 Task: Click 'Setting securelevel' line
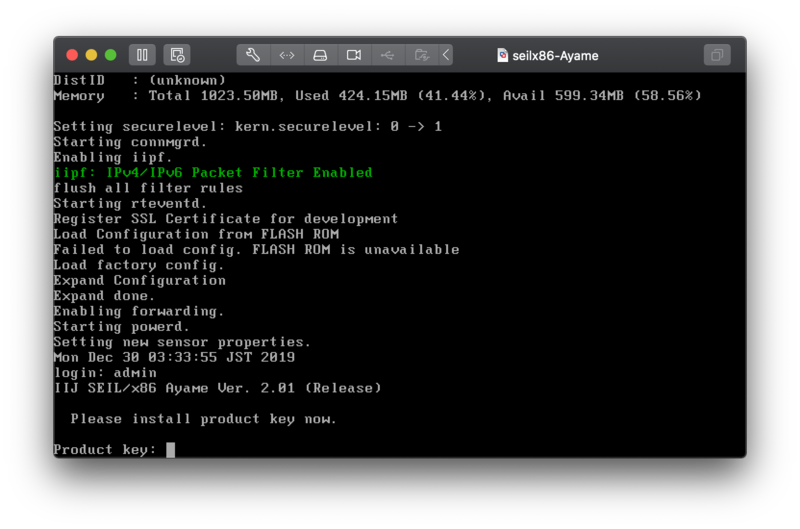point(247,127)
